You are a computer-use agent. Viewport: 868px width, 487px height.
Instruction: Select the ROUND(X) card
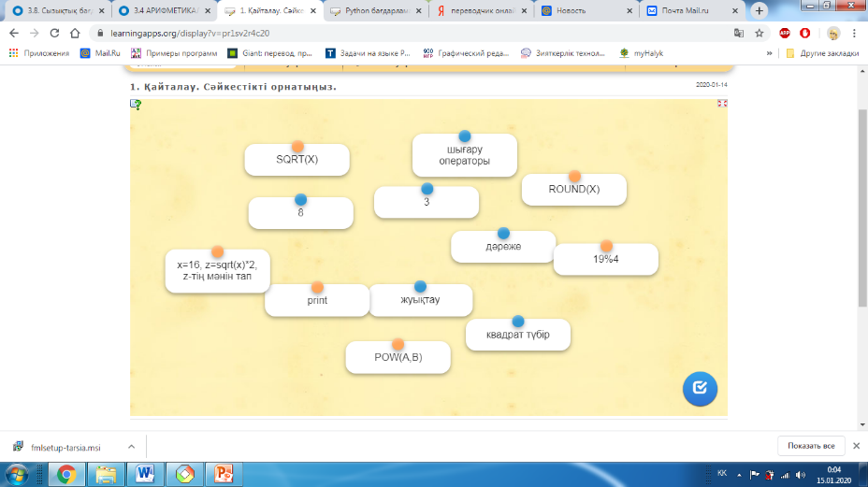pyautogui.click(x=574, y=189)
